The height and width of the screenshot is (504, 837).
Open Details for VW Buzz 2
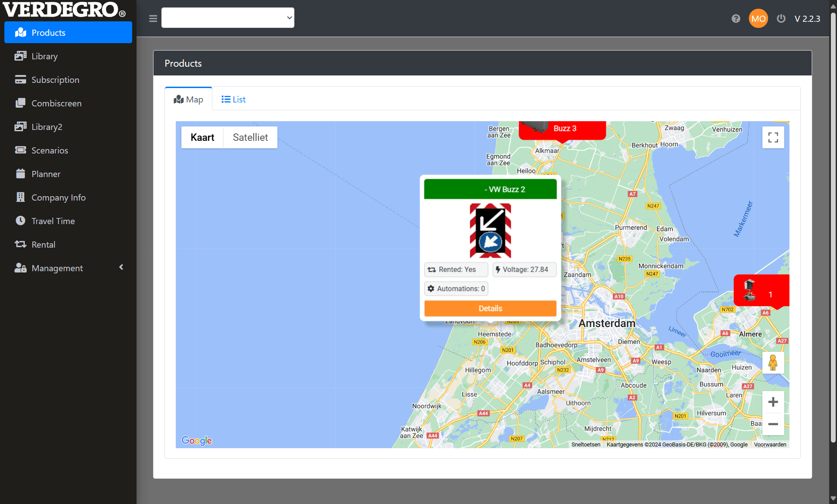coord(490,308)
